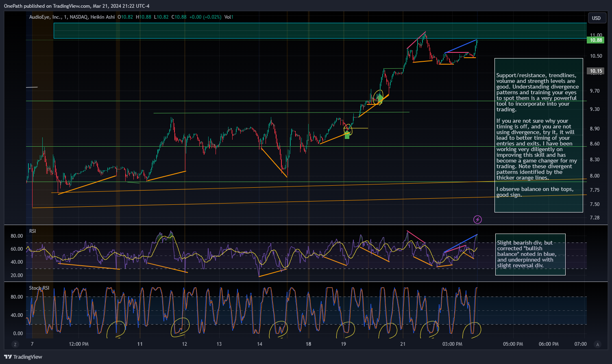Click the green 10.88 current price label
This screenshot has width=612, height=364.
[x=596, y=40]
